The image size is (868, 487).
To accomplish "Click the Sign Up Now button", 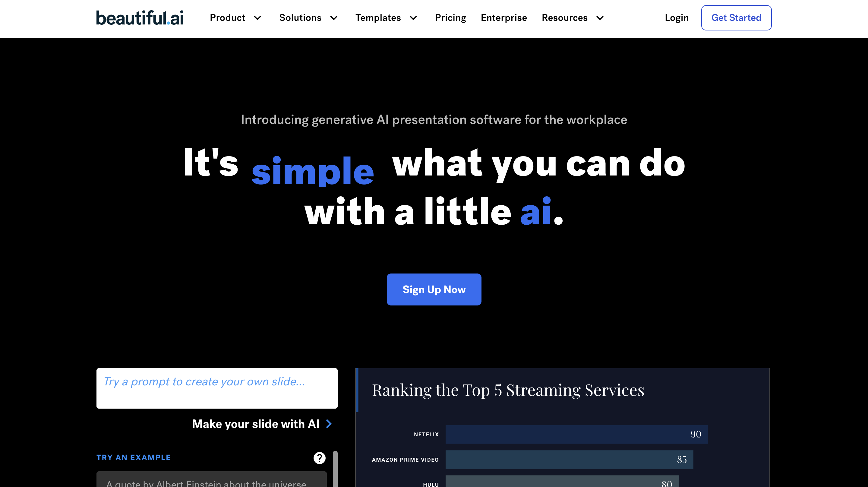I will coord(434,289).
